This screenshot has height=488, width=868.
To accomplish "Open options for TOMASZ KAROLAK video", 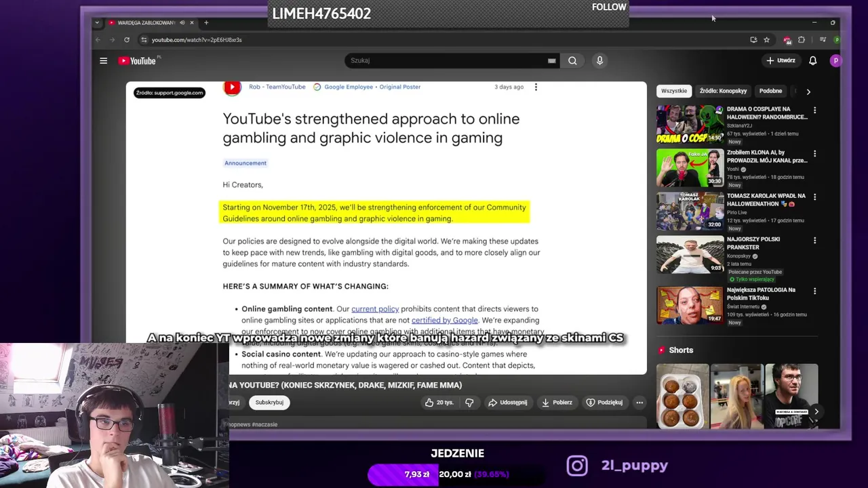I will coord(814,197).
